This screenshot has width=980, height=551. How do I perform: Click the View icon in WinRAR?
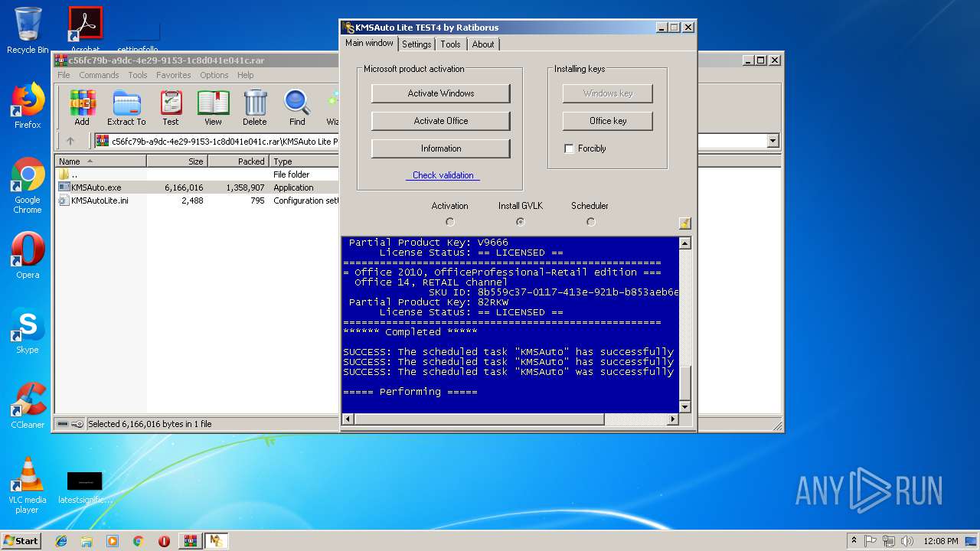pos(213,107)
